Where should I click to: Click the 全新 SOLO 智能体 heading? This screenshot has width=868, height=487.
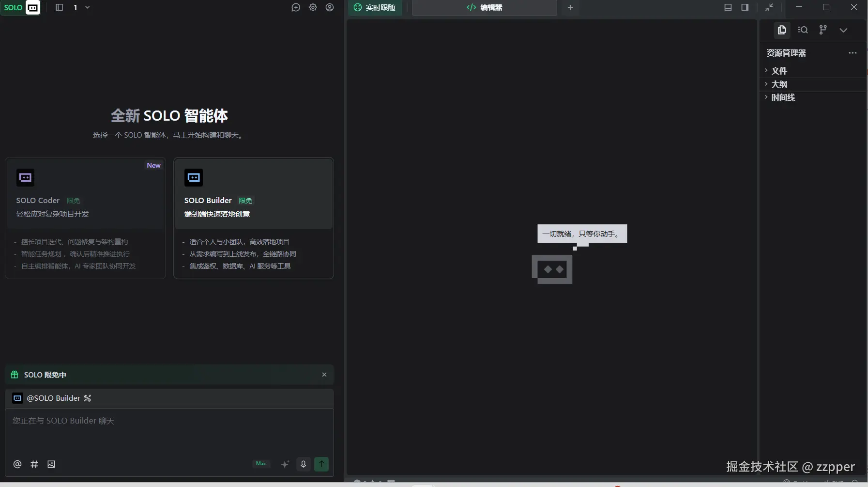coord(169,115)
